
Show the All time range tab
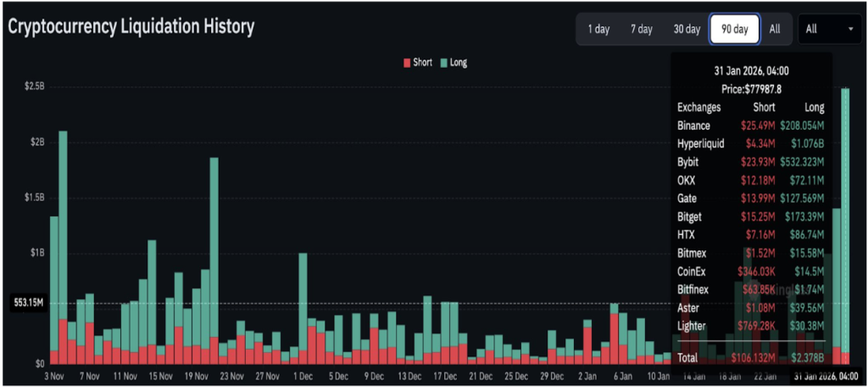[775, 29]
